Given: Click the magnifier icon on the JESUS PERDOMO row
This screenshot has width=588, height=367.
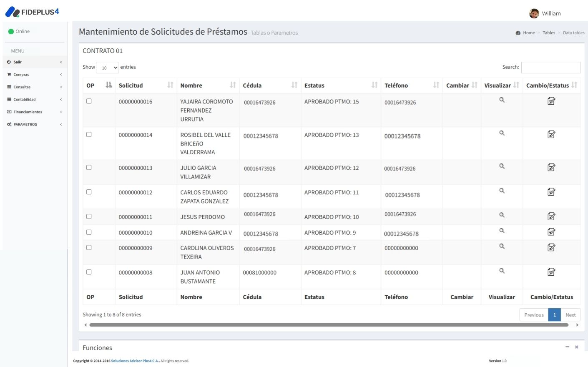Looking at the screenshot, I should click(x=502, y=215).
